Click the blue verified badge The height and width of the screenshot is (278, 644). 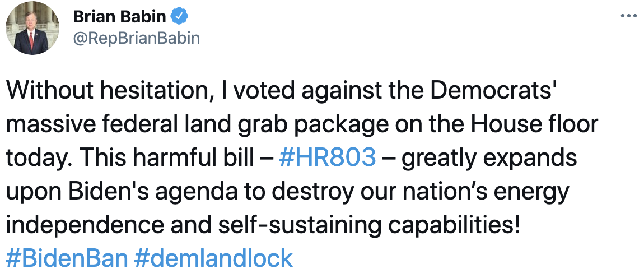[179, 17]
